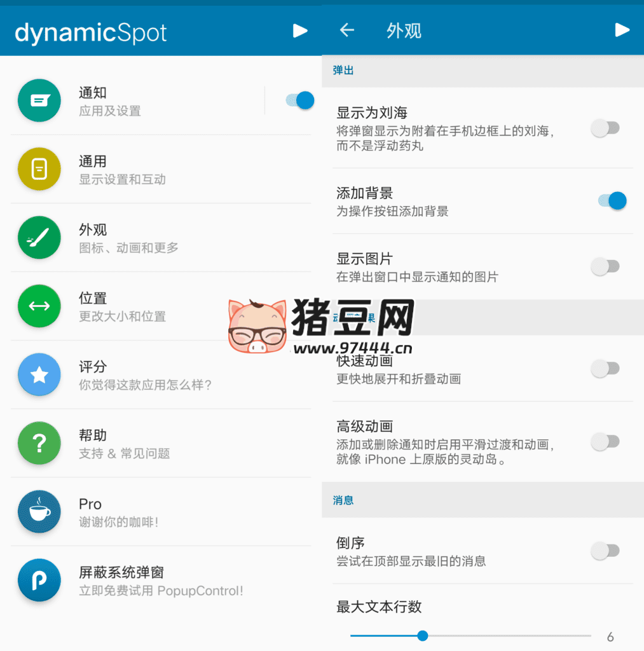Image resolution: width=644 pixels, height=651 pixels.
Task: Open Pro 谢谢你的咖啡 entry
Action: click(x=161, y=512)
